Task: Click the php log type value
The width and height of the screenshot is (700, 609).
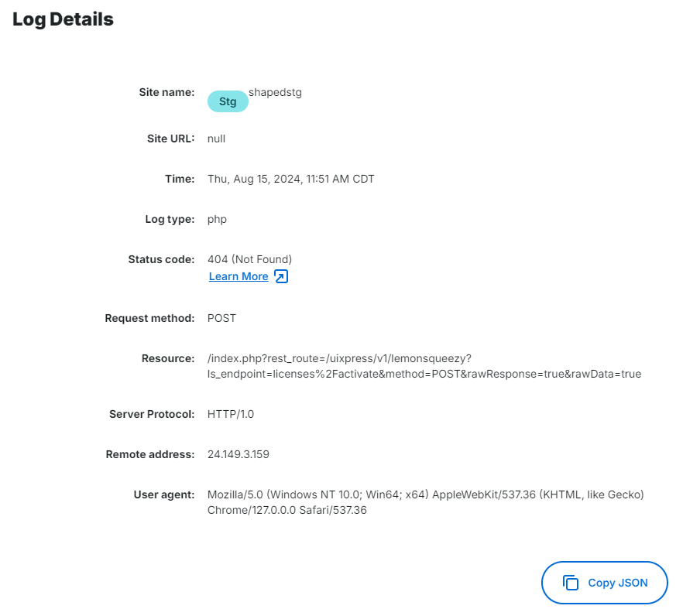Action: (217, 219)
